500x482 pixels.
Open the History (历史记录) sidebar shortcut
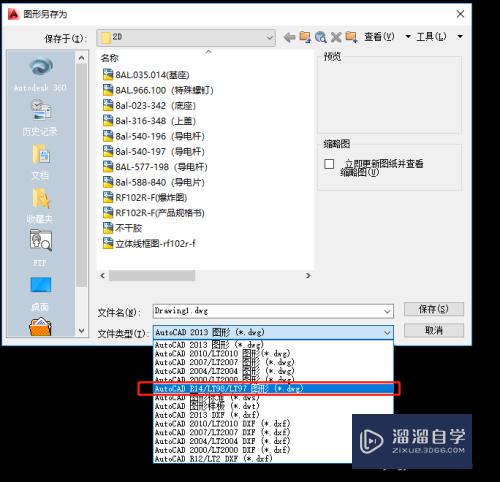[40, 117]
